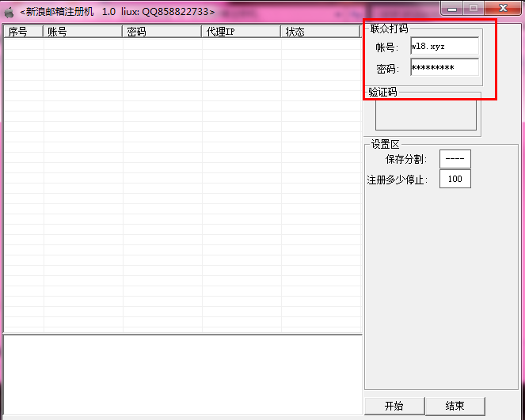
Task: Edit the 保存分割 separator field
Action: pyautogui.click(x=455, y=159)
